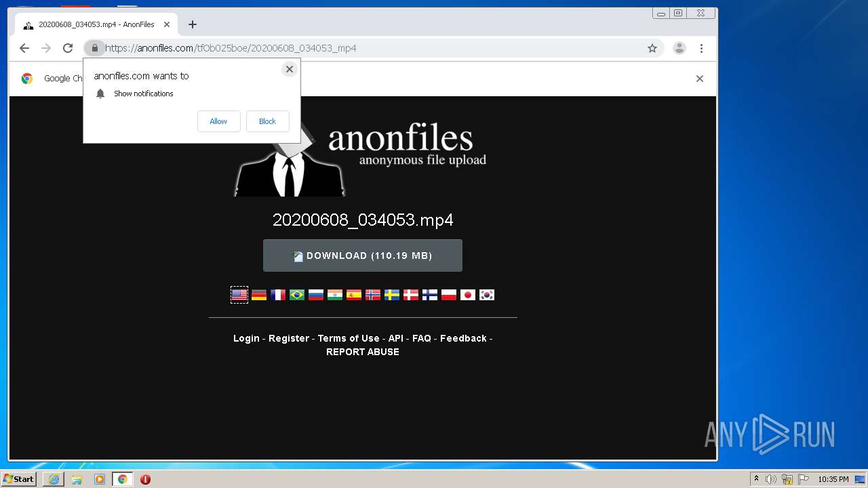Select the Finnish flag language
The height and width of the screenshot is (488, 868).
pos(430,295)
